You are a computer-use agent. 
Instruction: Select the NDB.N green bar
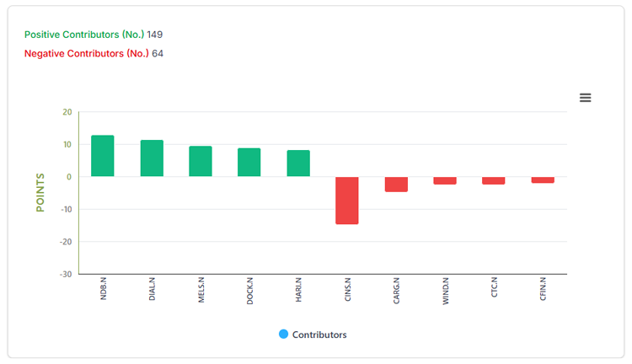point(102,156)
